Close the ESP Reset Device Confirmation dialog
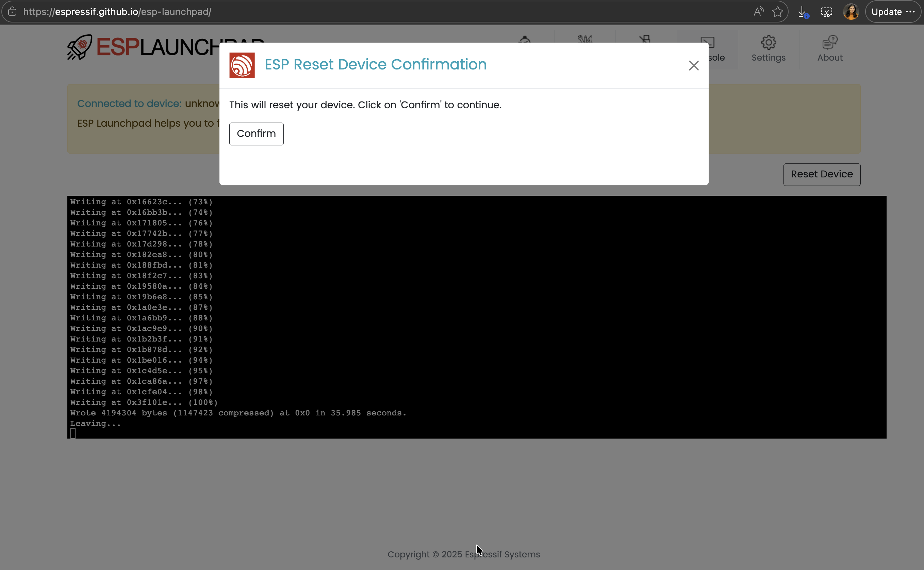 pos(693,66)
